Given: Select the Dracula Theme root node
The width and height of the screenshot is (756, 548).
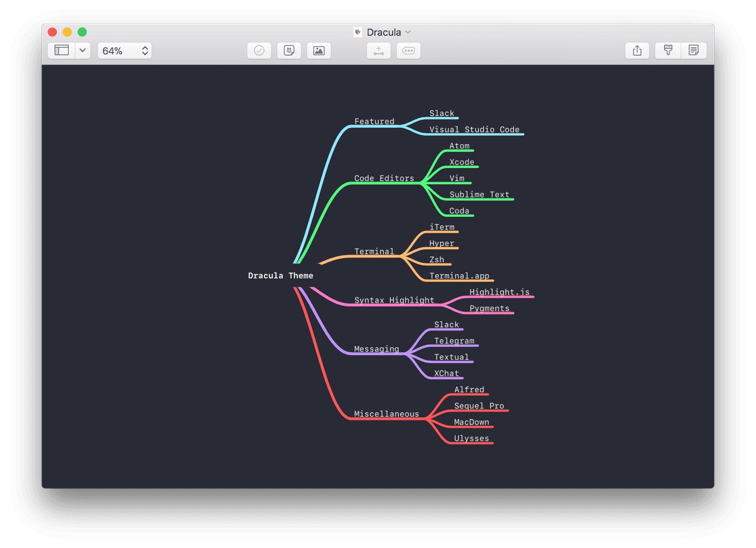Looking at the screenshot, I should [x=280, y=275].
